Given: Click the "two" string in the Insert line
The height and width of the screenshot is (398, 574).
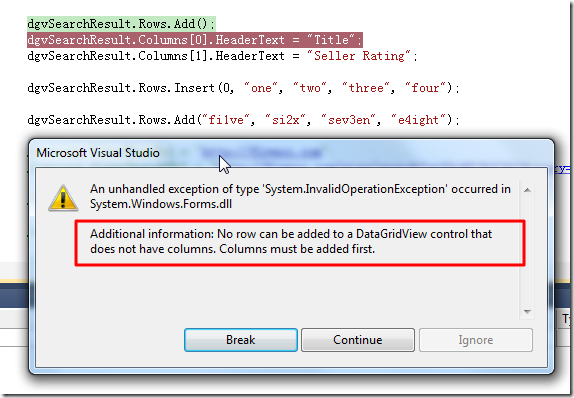Looking at the screenshot, I should coord(310,88).
